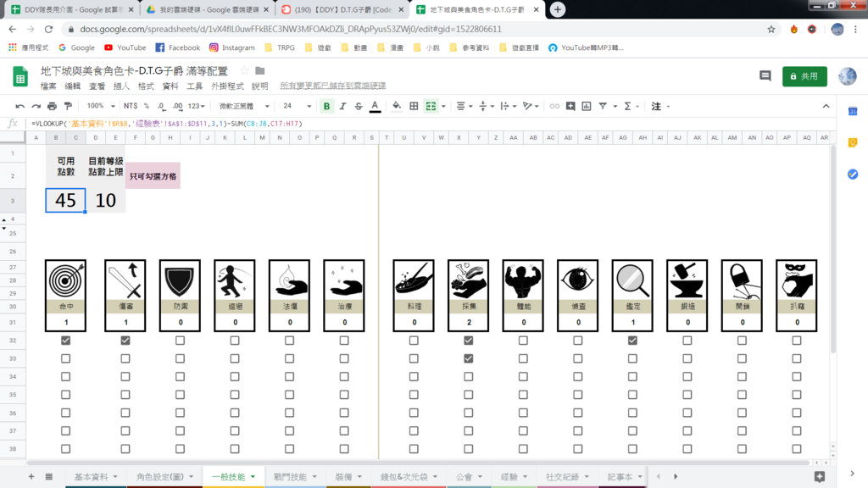Collapse the toolbar with the up chevron
The height and width of the screenshot is (488, 868).
(826, 106)
